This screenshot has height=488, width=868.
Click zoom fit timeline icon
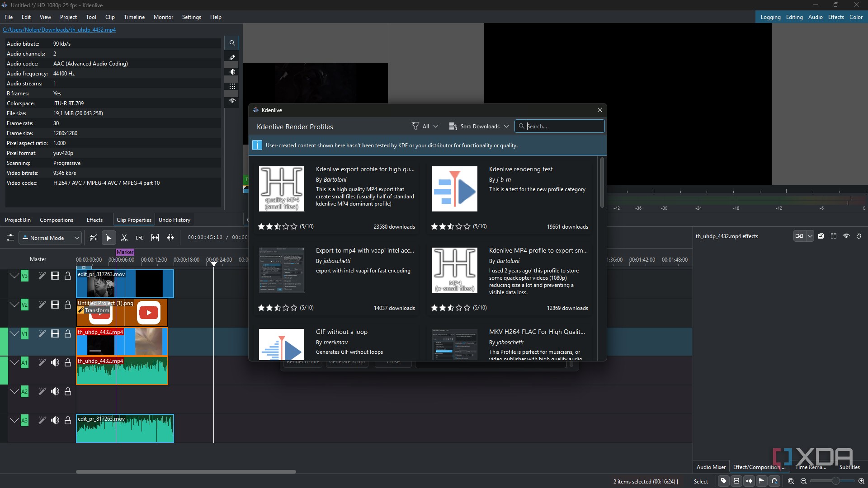pyautogui.click(x=791, y=481)
